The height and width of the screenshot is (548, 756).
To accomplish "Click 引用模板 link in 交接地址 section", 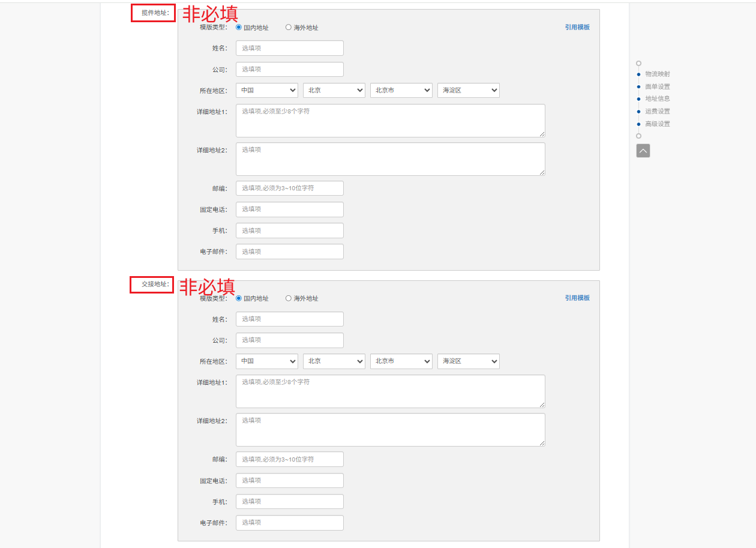I will (577, 298).
